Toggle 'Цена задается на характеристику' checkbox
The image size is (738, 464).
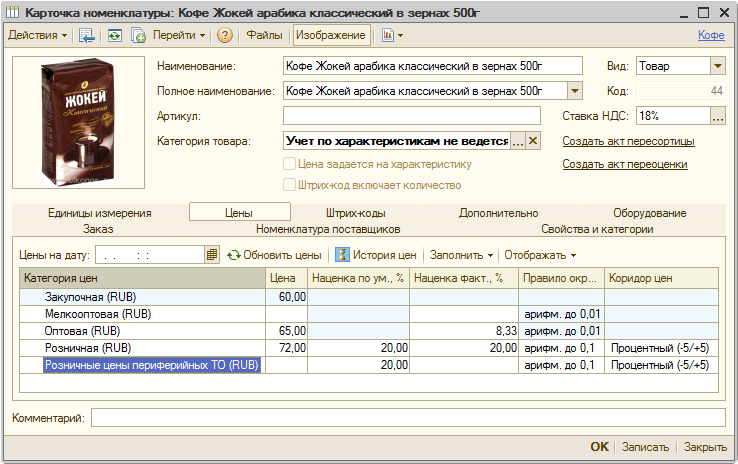289,164
